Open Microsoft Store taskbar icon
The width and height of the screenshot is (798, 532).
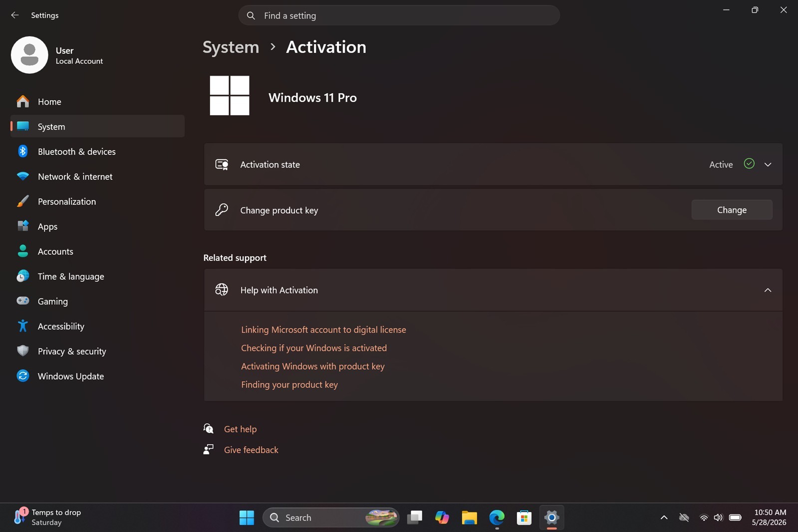point(524,518)
